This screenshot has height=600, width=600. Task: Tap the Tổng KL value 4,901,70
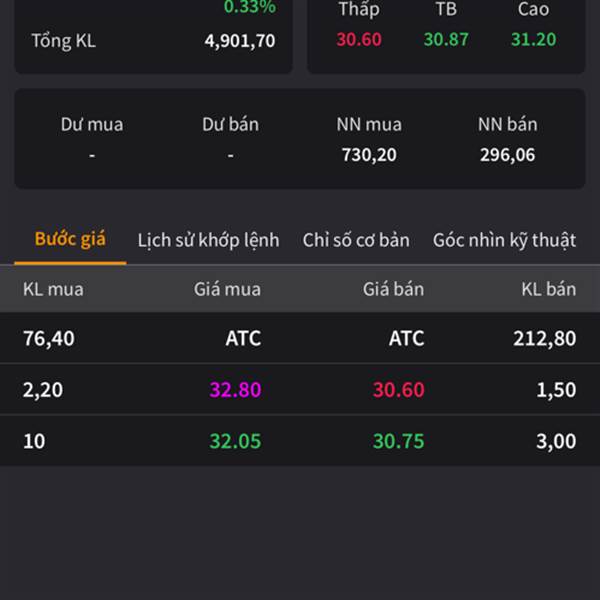click(x=240, y=41)
